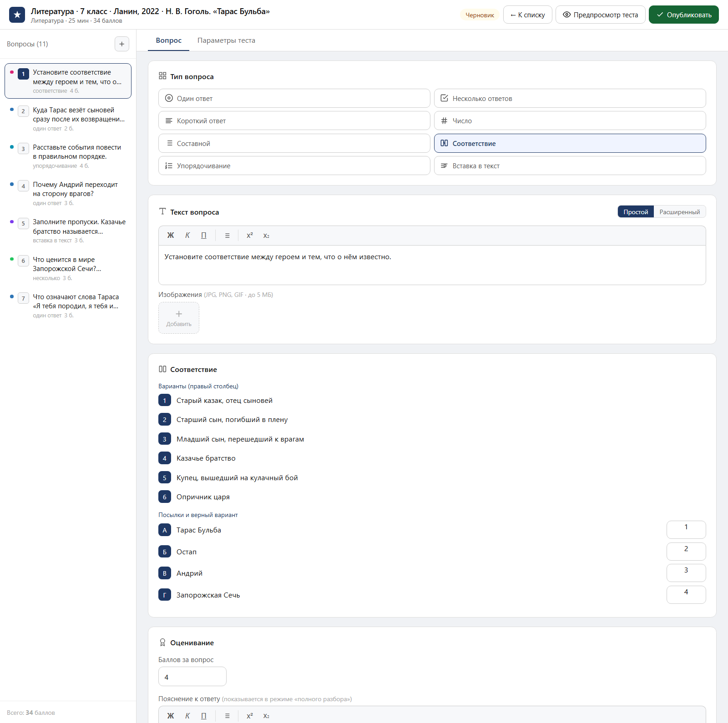Select the «Несколько ответов» question type
The image size is (728, 723).
click(570, 98)
